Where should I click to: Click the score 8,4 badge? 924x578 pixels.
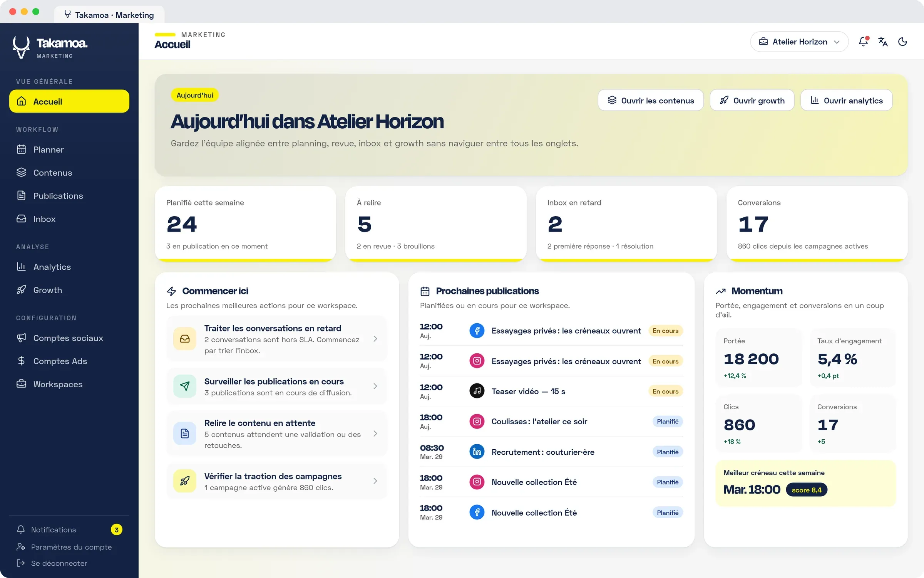[x=807, y=490]
